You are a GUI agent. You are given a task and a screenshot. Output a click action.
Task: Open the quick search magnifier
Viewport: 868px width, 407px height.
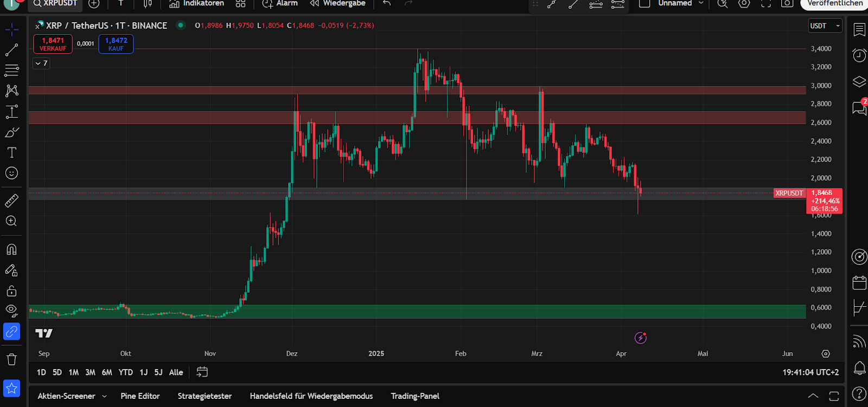click(722, 3)
